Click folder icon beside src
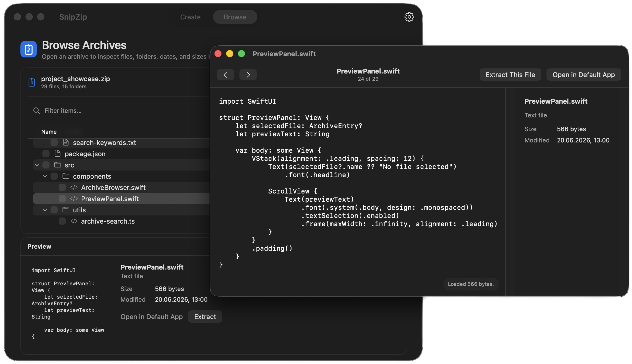 pos(58,165)
